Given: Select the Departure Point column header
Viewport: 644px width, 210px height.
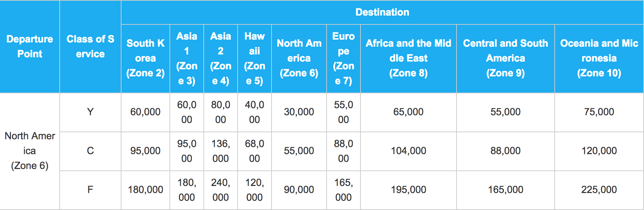Looking at the screenshot, I should (30, 46).
